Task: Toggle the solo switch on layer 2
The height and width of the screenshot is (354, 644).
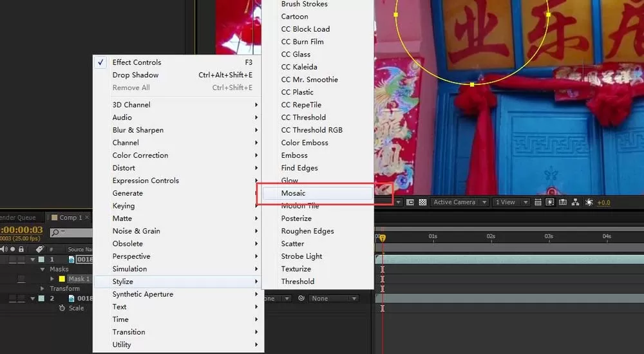Action: click(x=12, y=299)
